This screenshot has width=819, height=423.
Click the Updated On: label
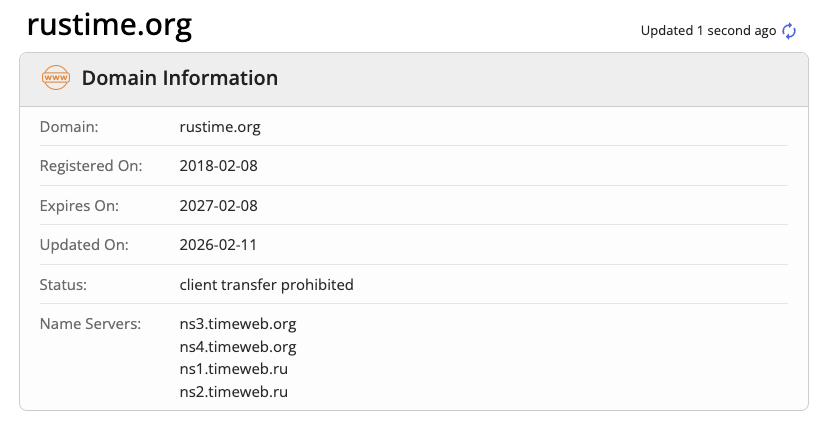coord(84,245)
